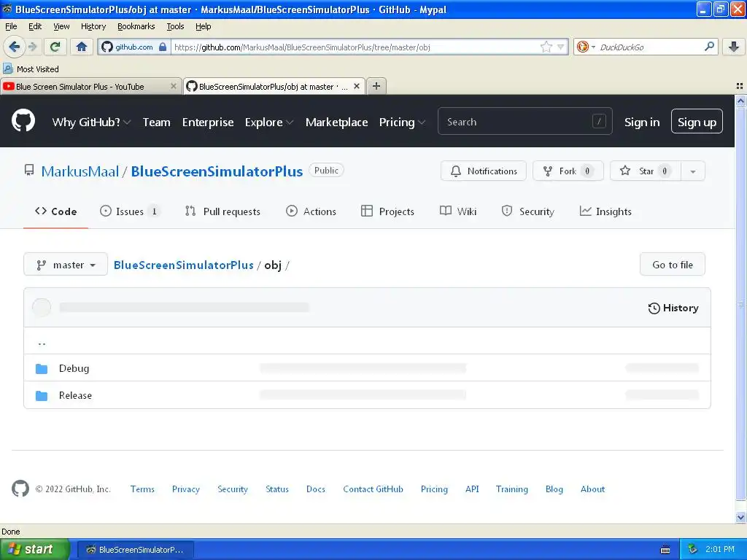The width and height of the screenshot is (747, 560).
Task: Go to parent directory via '..' row
Action: (x=367, y=341)
